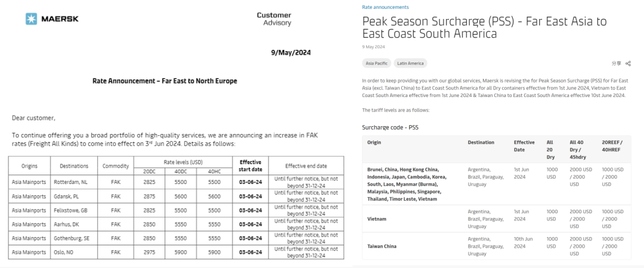Click the 20REEF / 40HREF column header
644x268 pixels.
(614, 146)
